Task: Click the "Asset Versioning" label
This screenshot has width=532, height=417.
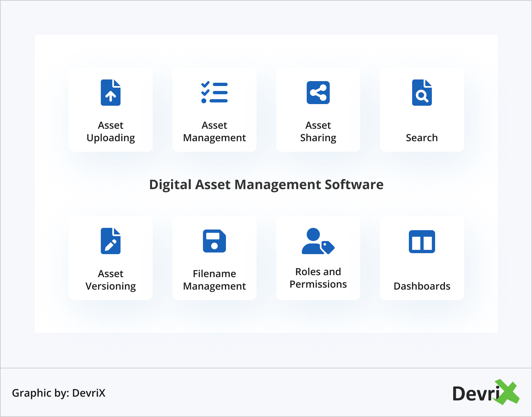Action: pos(111,280)
